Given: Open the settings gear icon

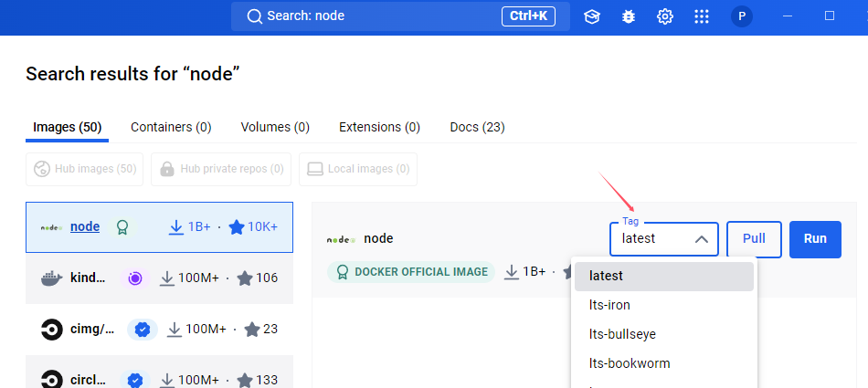Looking at the screenshot, I should (665, 16).
